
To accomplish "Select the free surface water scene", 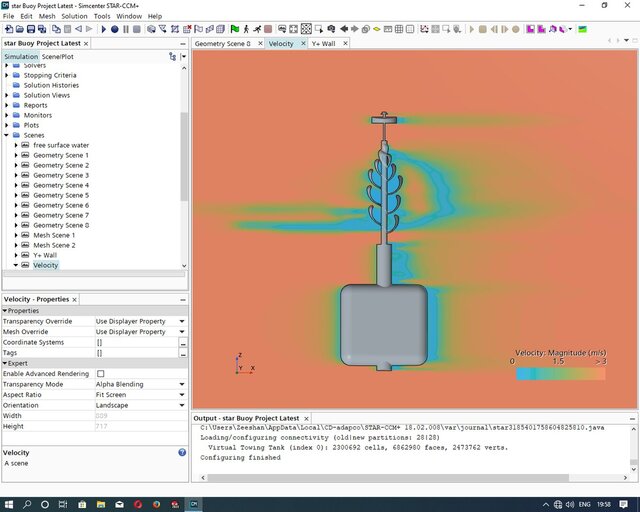I will pos(61,145).
